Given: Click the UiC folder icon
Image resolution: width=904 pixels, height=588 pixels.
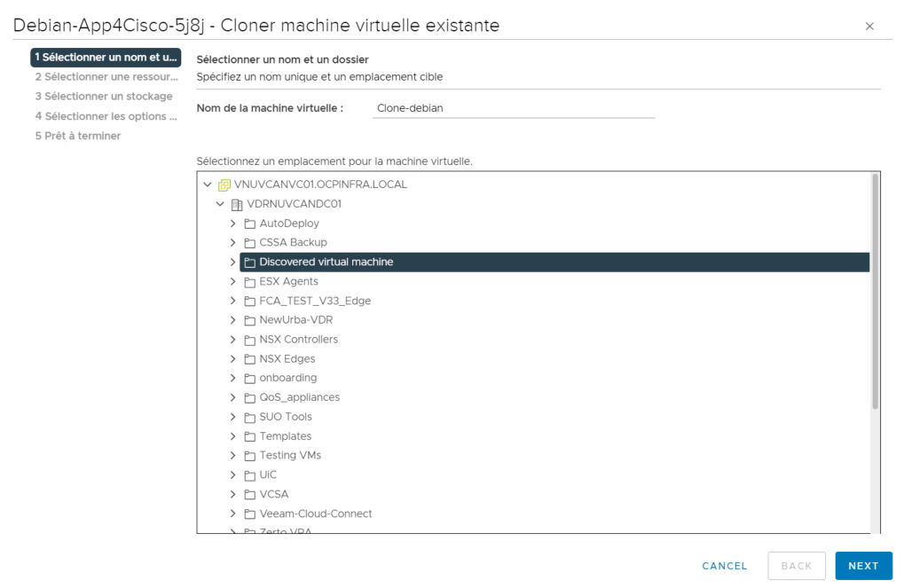Looking at the screenshot, I should [x=249, y=475].
